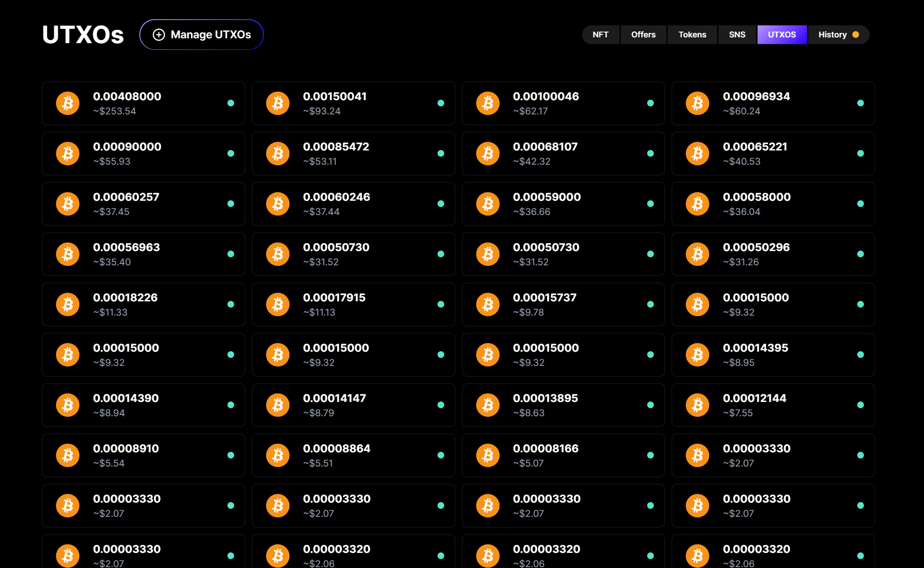924x568 pixels.
Task: Click the ~$9.78 value text
Action: point(528,312)
